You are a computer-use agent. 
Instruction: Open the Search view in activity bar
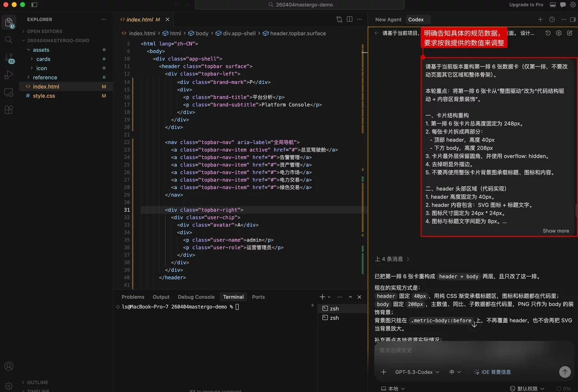[x=9, y=40]
